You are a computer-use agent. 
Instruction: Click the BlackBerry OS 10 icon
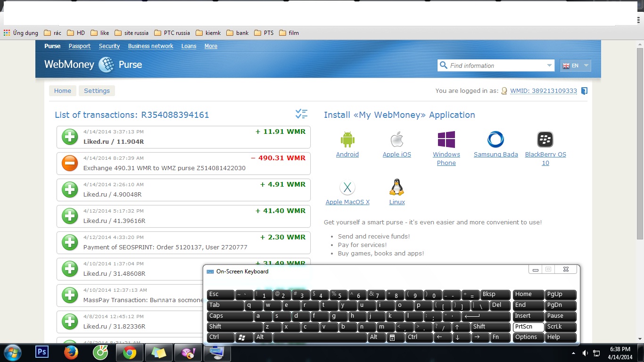pos(545,140)
